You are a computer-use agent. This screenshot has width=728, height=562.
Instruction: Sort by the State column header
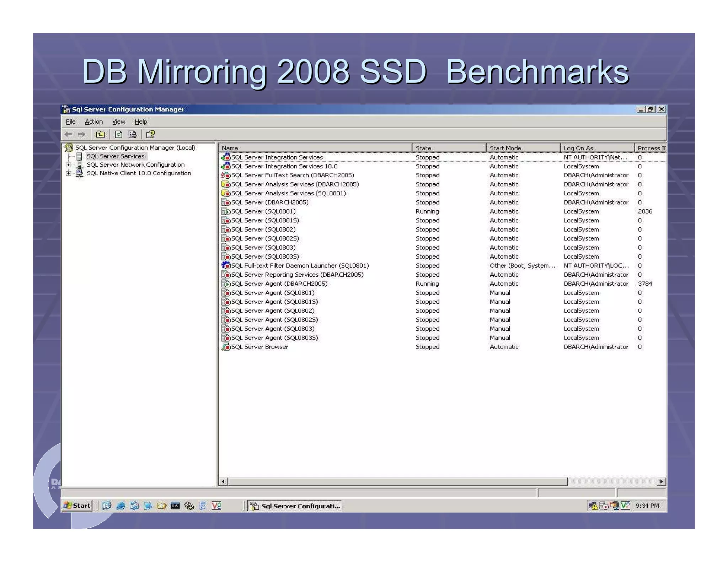449,148
